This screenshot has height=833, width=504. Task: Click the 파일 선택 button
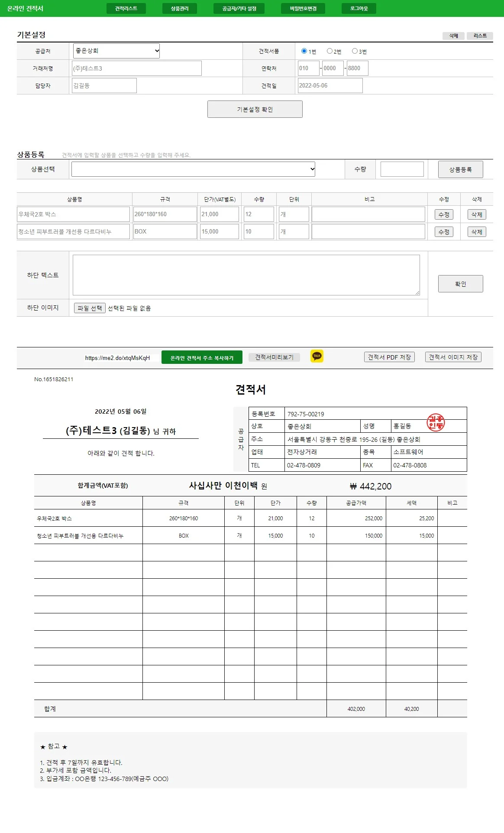coord(90,308)
